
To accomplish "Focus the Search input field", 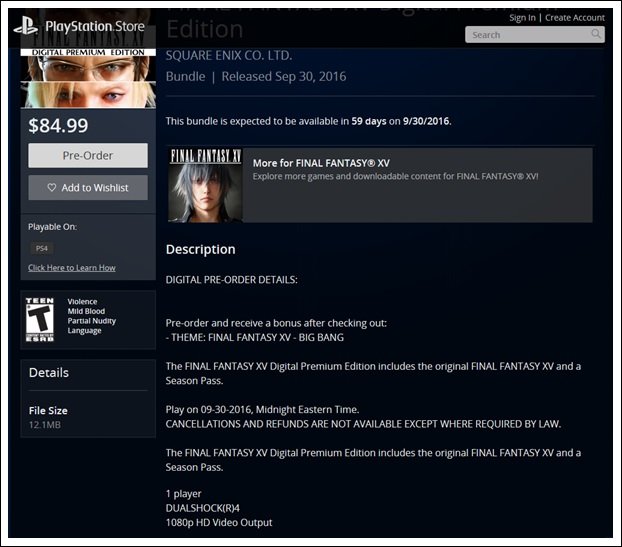I will [x=535, y=35].
